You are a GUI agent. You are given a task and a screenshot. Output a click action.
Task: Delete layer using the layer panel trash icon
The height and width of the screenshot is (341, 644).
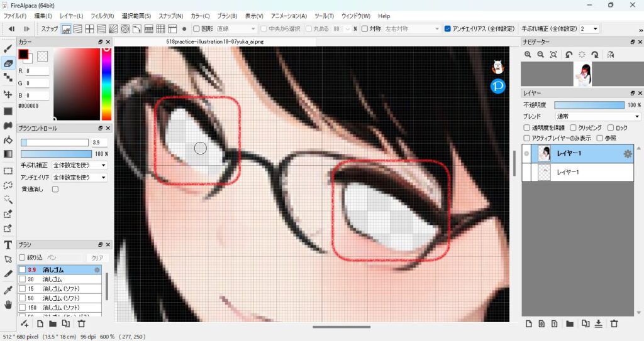tap(614, 324)
